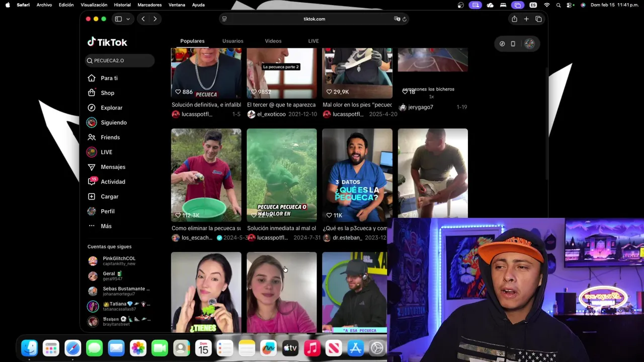Show Safari tab overview

538,19
